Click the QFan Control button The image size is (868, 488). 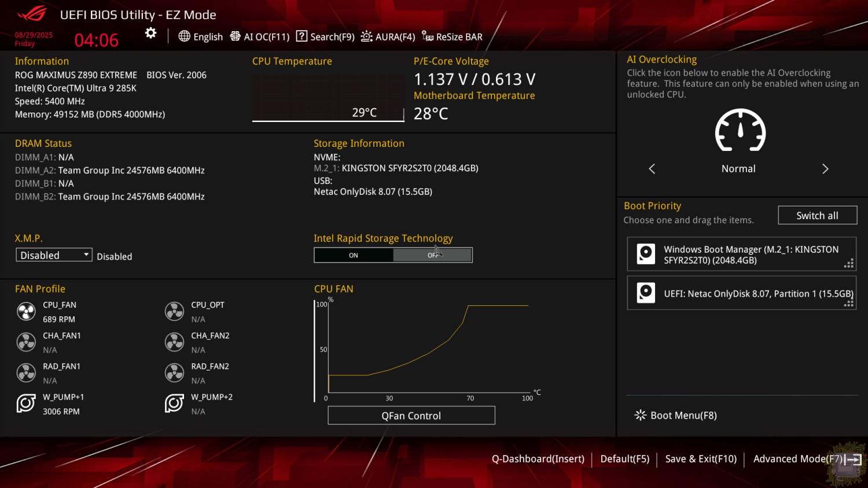click(411, 416)
